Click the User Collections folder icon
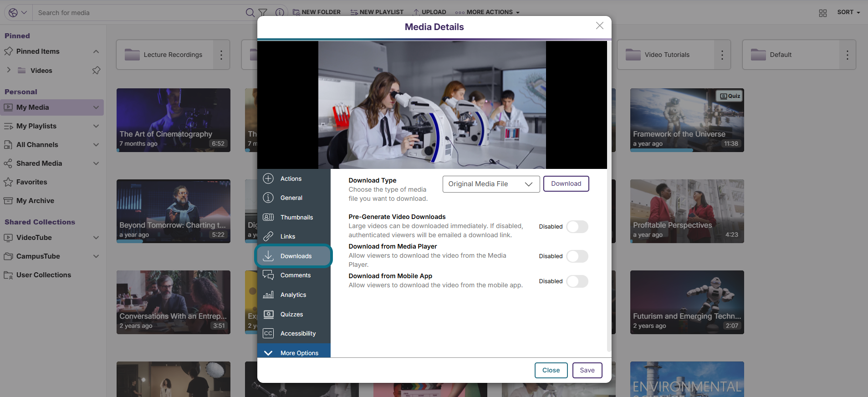This screenshot has width=868, height=397. coord(8,275)
